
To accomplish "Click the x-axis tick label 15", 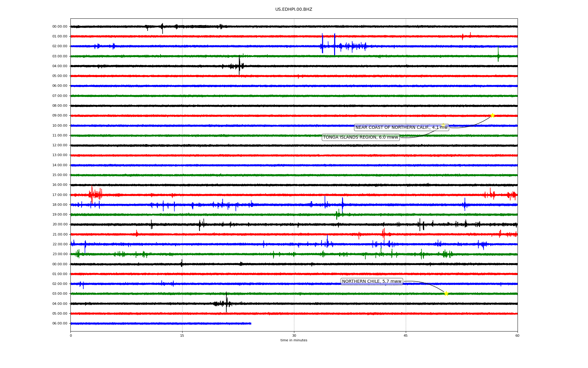I will (x=182, y=335).
